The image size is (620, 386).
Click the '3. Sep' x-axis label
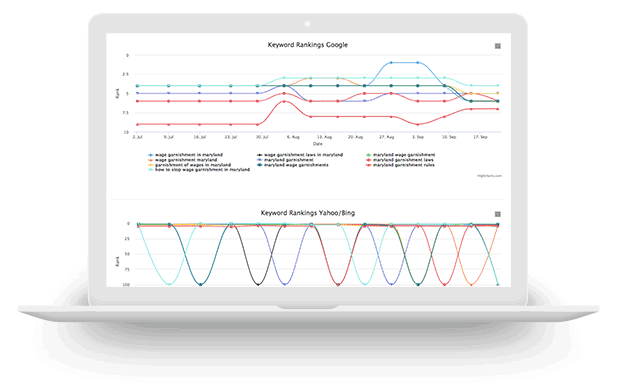(418, 137)
